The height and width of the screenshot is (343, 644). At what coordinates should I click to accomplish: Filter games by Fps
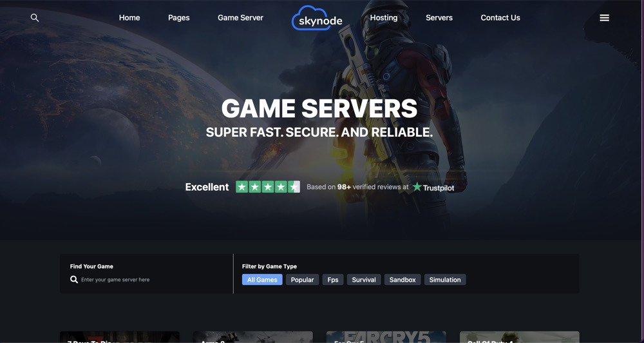[x=333, y=280]
